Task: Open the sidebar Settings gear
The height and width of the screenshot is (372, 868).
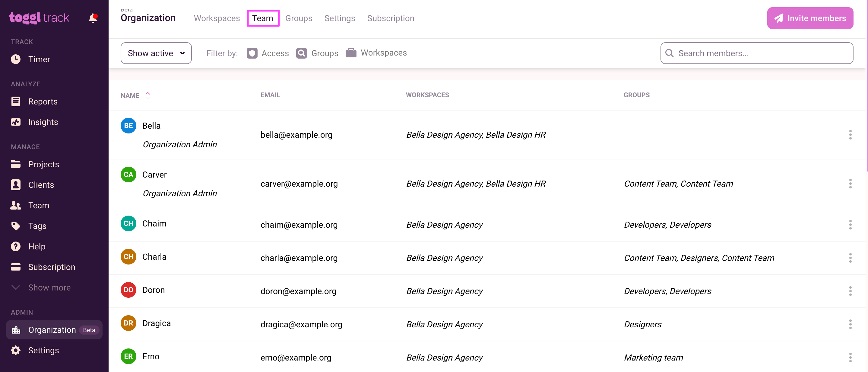Action: [x=15, y=351]
